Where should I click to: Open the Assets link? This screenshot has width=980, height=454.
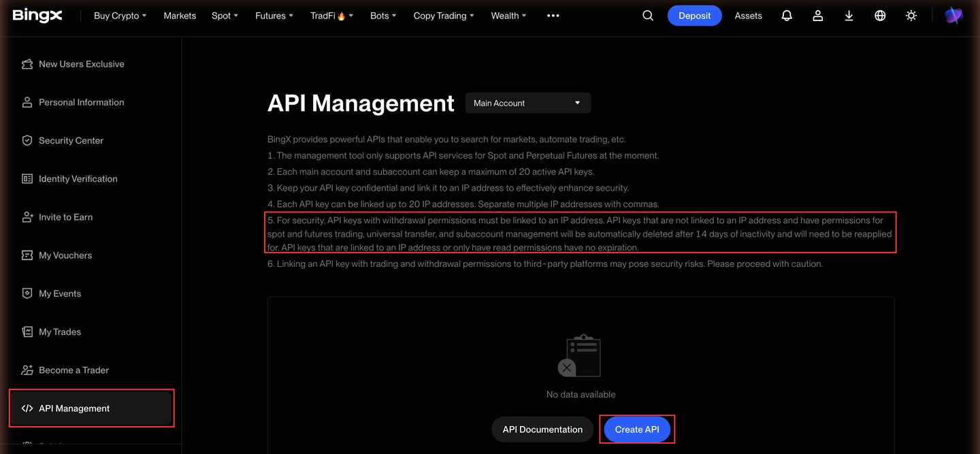748,16
